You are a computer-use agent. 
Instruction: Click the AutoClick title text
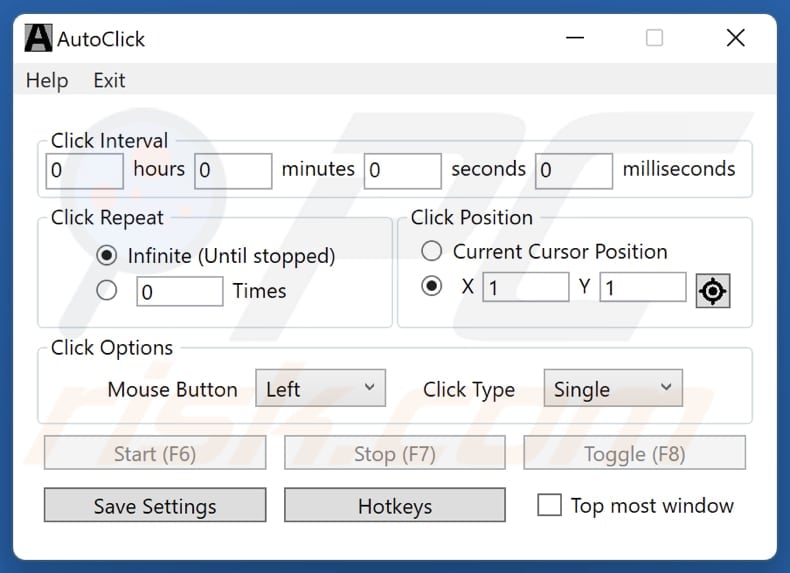point(101,39)
